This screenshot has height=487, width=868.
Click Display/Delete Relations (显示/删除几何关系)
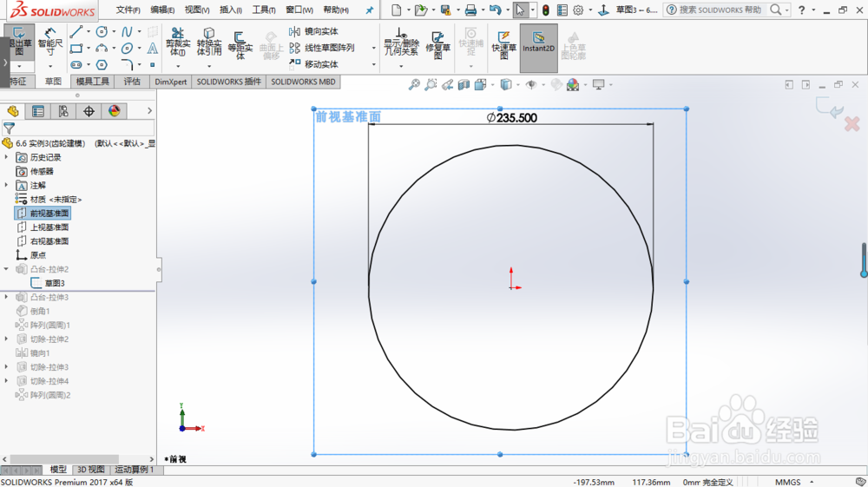coord(401,43)
